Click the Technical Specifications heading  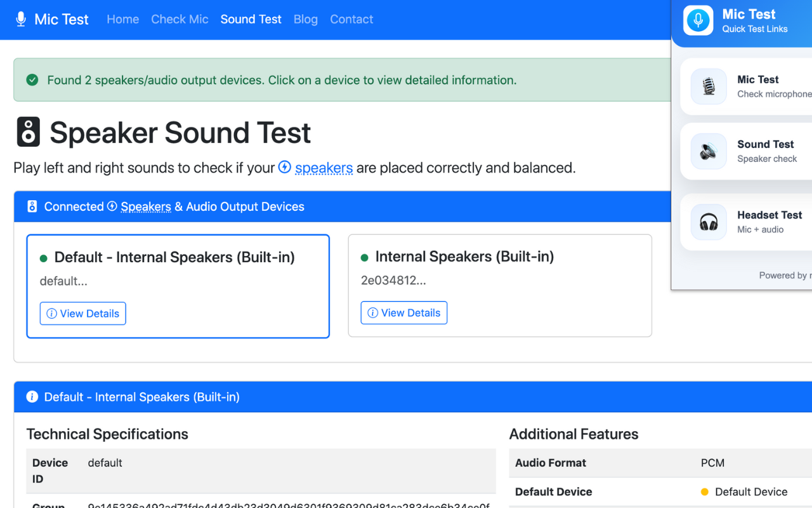(107, 434)
